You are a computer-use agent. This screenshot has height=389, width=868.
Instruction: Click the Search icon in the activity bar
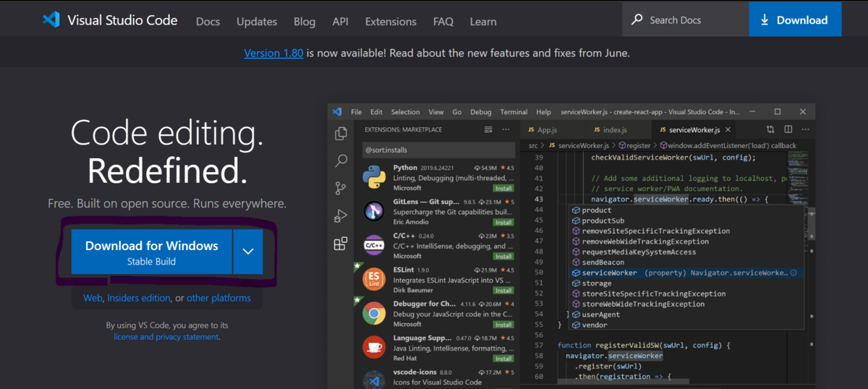point(341,161)
